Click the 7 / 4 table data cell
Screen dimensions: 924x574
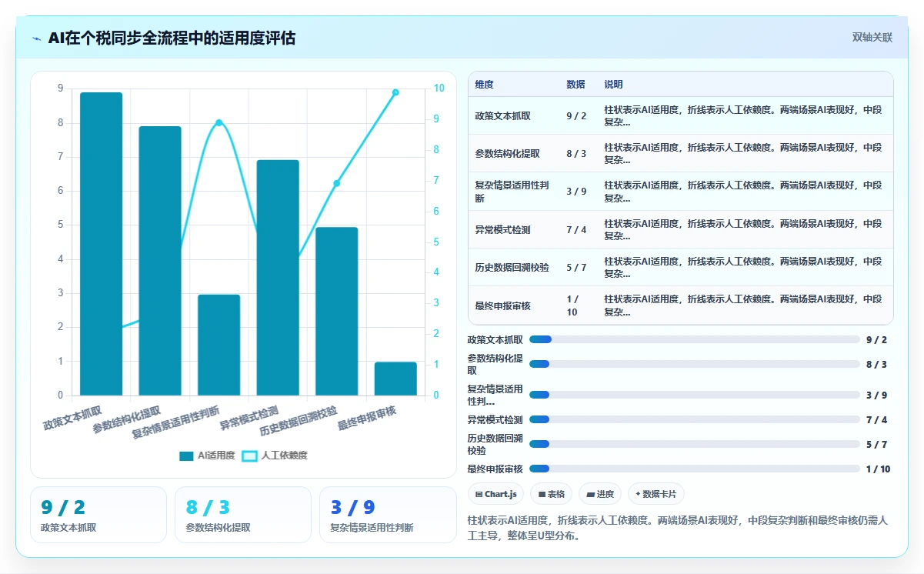pyautogui.click(x=578, y=229)
